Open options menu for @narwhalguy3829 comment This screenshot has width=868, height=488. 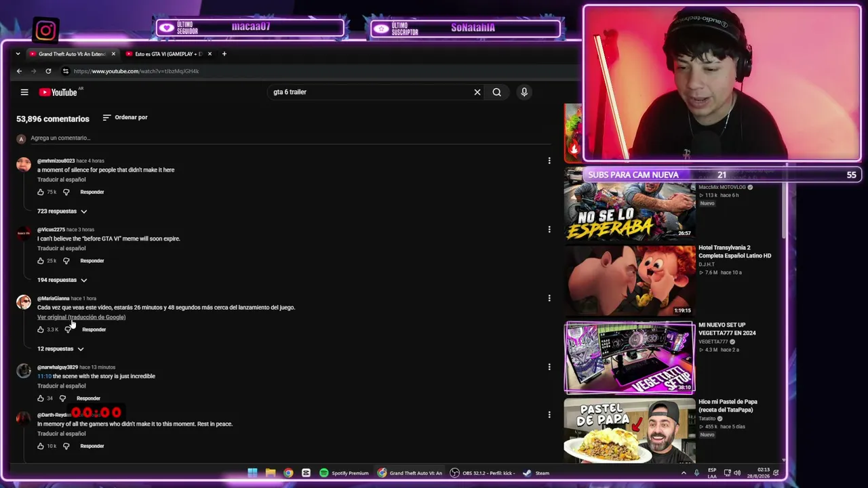tap(549, 367)
